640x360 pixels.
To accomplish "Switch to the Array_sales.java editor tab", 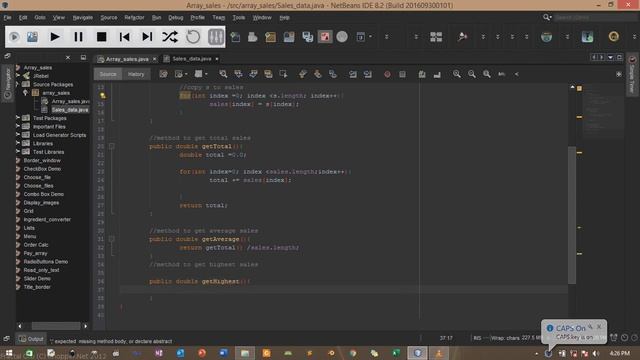I will [x=127, y=59].
